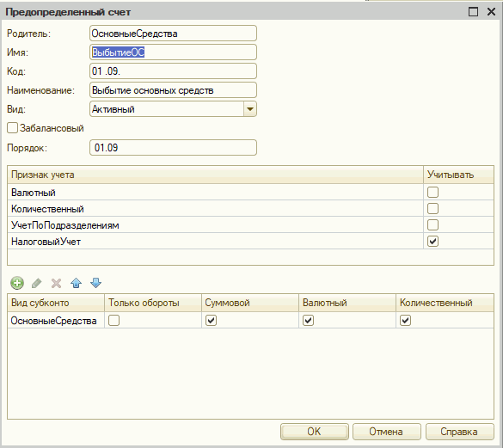This screenshot has height=448, width=503.
Task: Enable Валютный in the Учитывать column
Action: pyautogui.click(x=432, y=193)
